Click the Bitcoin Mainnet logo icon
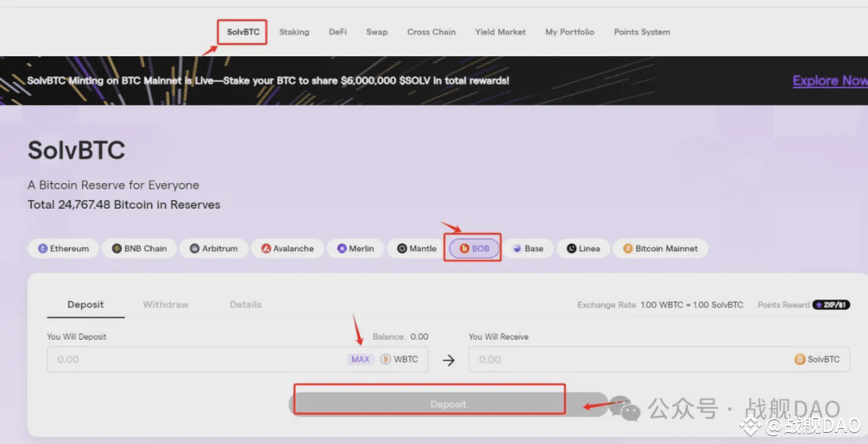 628,249
